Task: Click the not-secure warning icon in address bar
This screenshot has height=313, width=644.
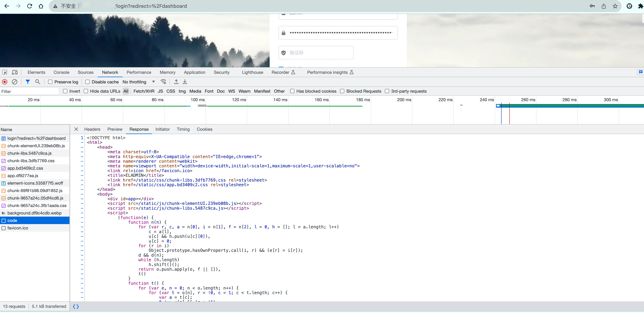Action: (55, 6)
